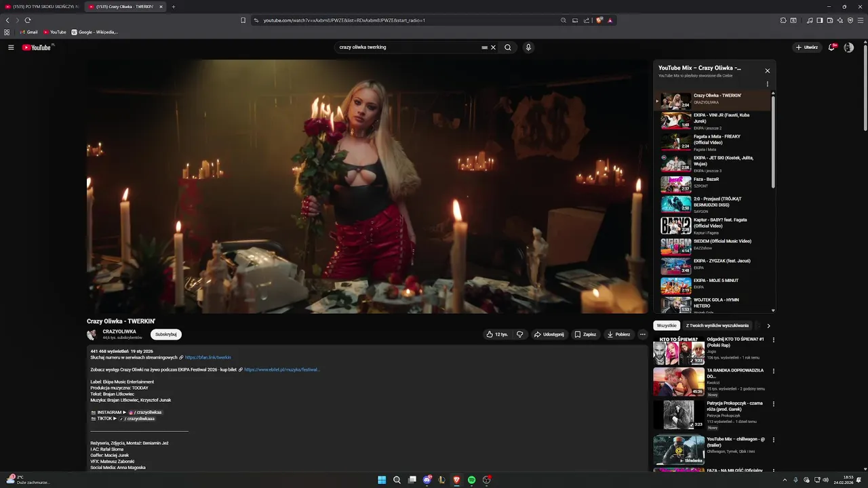Select the Wszystkie filter chip
The height and width of the screenshot is (488, 868).
click(x=667, y=325)
